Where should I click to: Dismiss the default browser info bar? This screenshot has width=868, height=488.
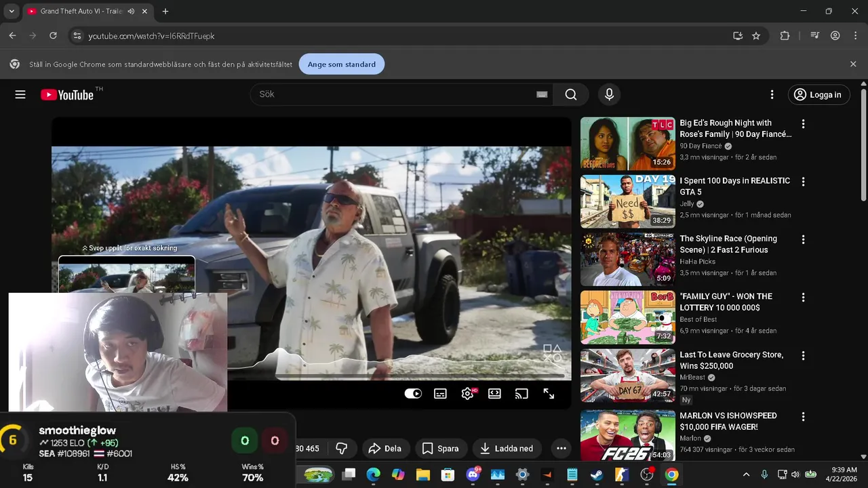click(853, 64)
